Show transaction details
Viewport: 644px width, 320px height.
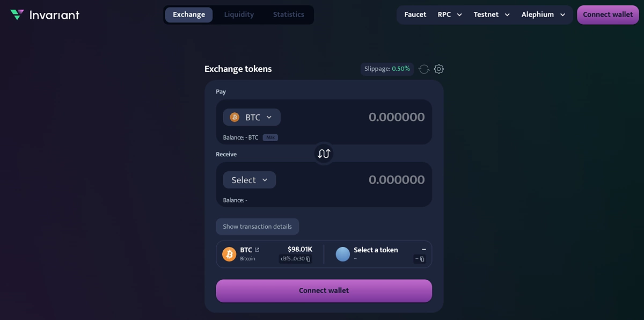257,226
